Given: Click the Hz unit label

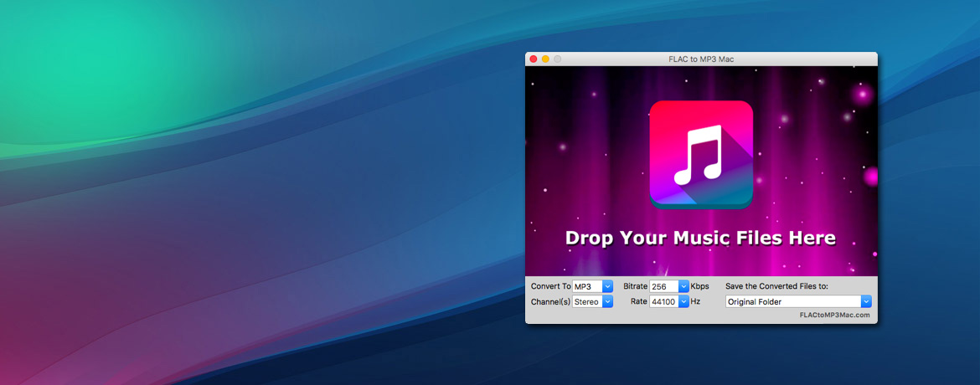Looking at the screenshot, I should click(695, 302).
